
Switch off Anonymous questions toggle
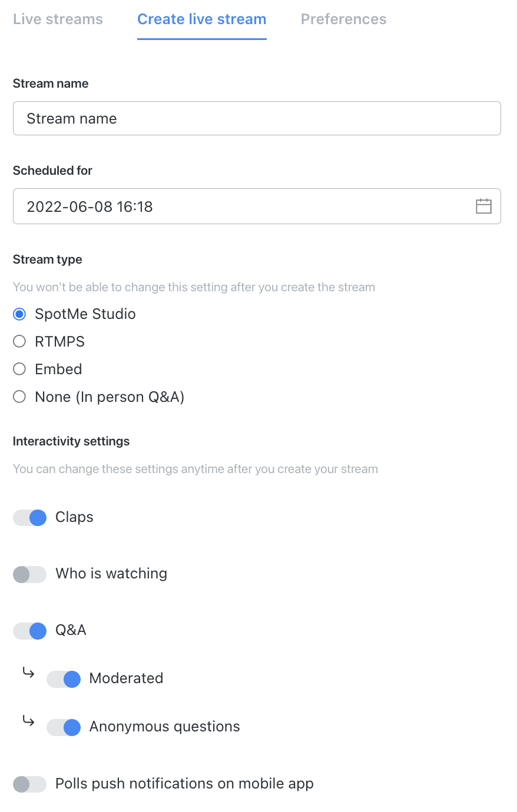64,727
